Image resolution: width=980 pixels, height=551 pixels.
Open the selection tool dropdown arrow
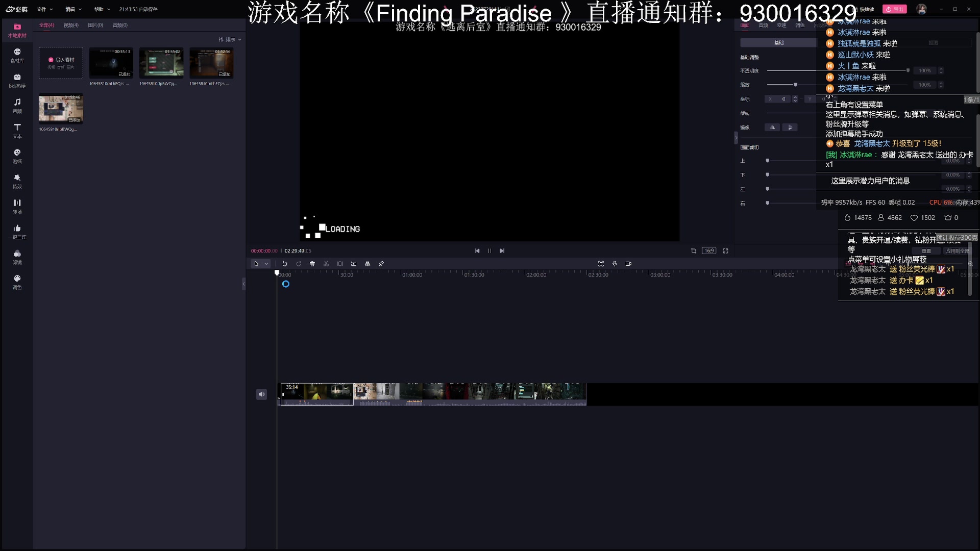point(266,264)
